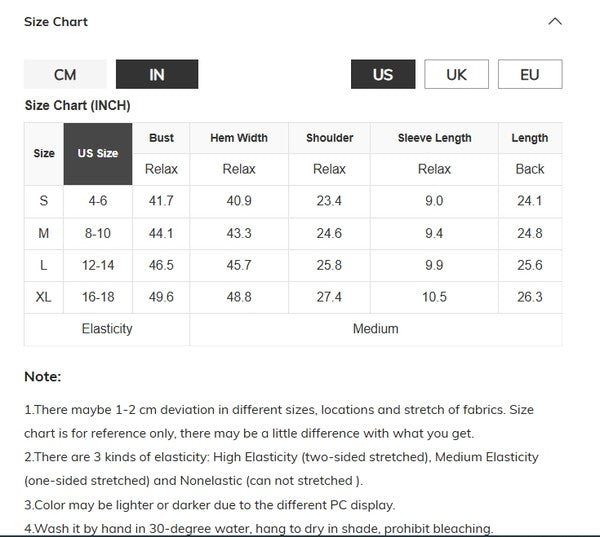This screenshot has width=600, height=537.
Task: Choose US sizing region
Action: (383, 75)
